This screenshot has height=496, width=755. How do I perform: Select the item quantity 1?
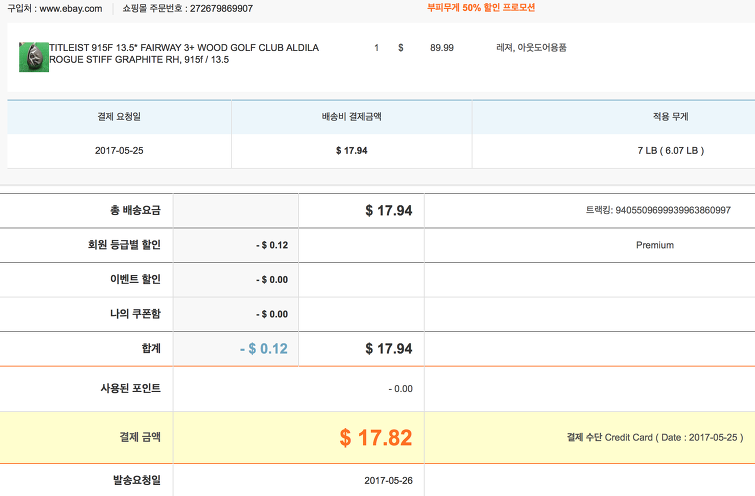(x=377, y=48)
